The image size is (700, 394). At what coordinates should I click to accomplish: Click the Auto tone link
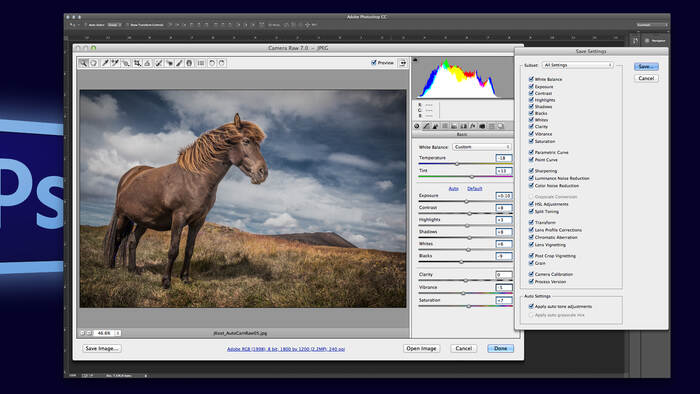(x=454, y=188)
